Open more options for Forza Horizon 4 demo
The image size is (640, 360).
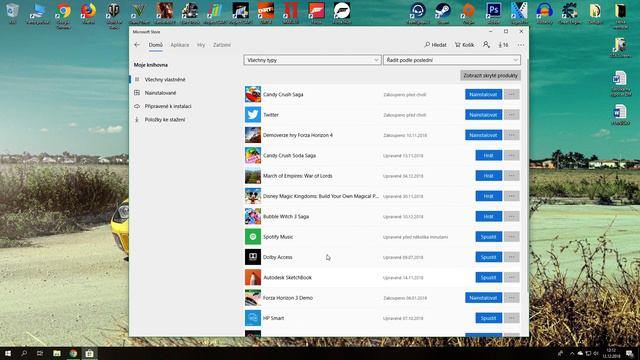click(511, 135)
